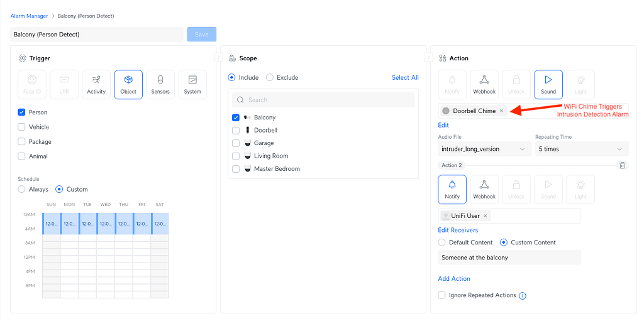This screenshot has width=644, height=321.
Task: Check the Package object checkbox
Action: pos(22,141)
